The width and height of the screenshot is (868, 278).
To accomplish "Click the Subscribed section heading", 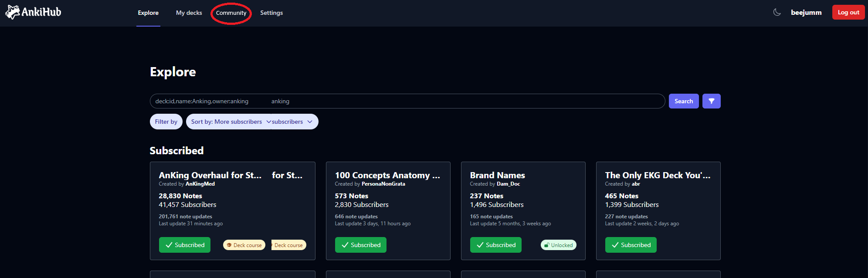I will pos(176,151).
